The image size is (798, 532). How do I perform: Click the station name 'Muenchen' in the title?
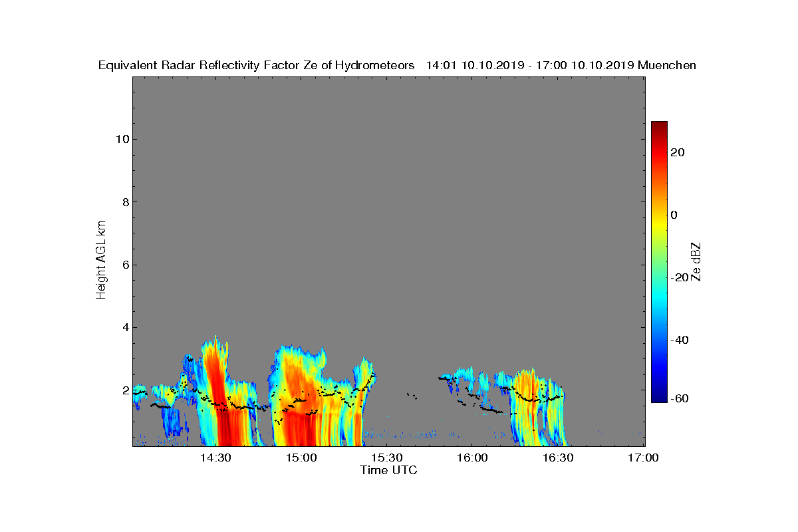click(667, 66)
